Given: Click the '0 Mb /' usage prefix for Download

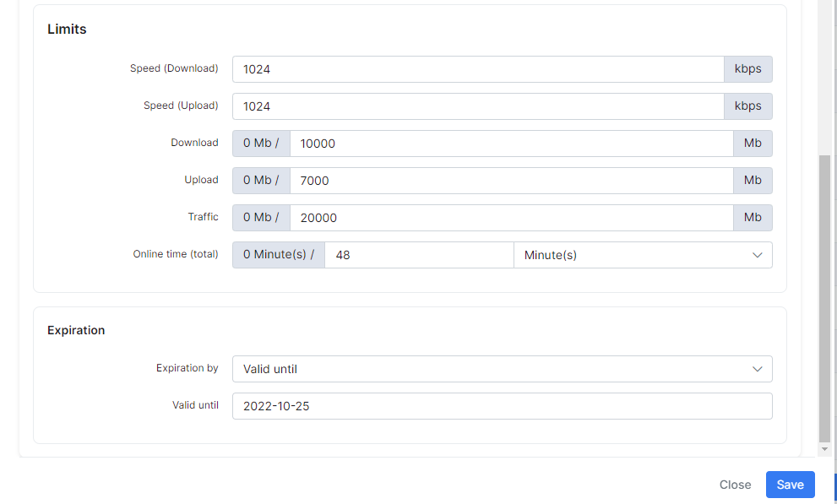Looking at the screenshot, I should click(x=261, y=144).
